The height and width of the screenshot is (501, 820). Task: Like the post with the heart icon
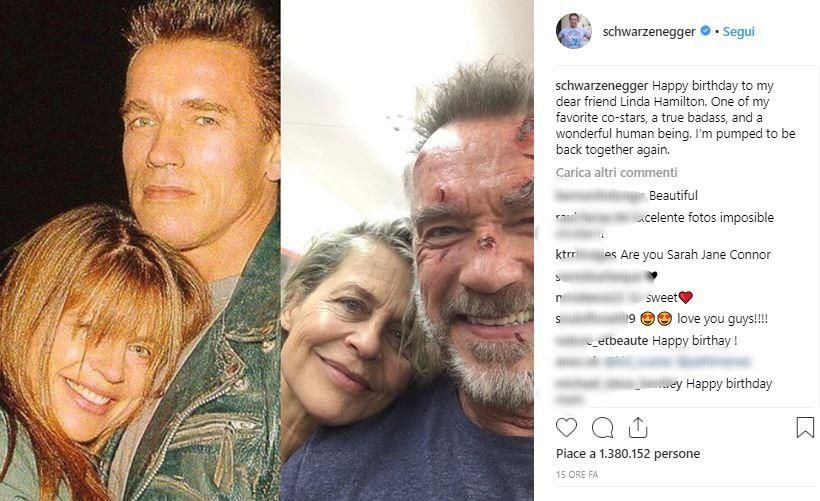[x=567, y=428]
